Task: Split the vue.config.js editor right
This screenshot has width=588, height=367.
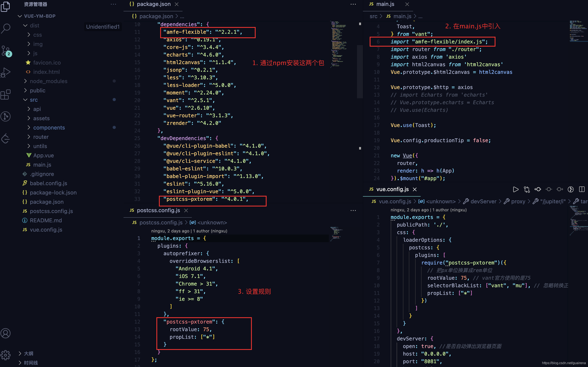Action: 582,189
